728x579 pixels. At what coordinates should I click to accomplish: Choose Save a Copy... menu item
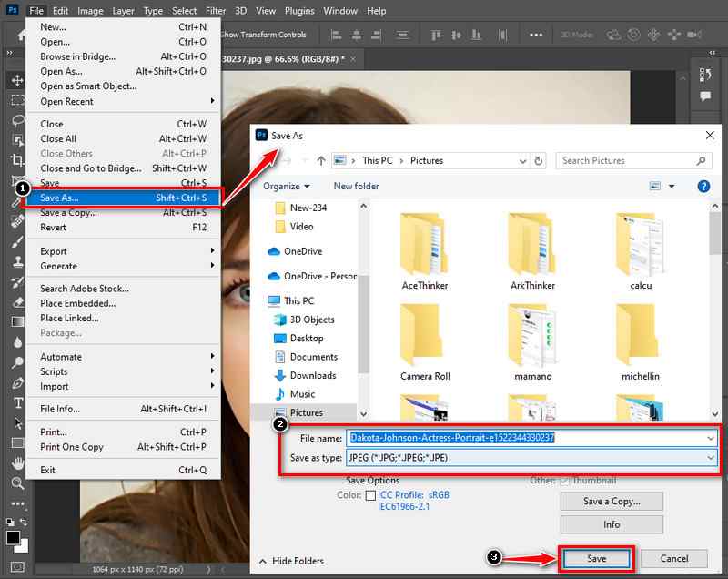coord(123,213)
